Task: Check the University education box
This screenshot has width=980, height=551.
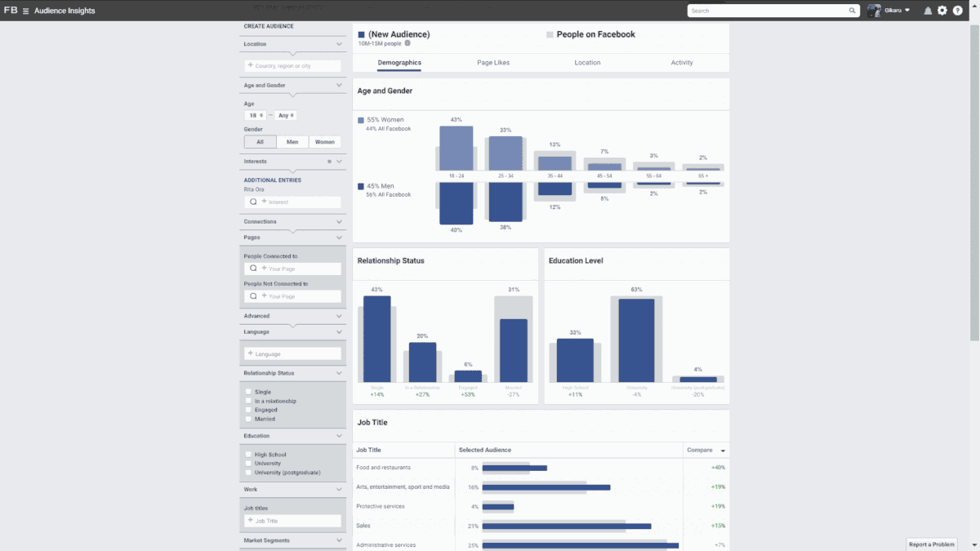Action: coord(248,464)
